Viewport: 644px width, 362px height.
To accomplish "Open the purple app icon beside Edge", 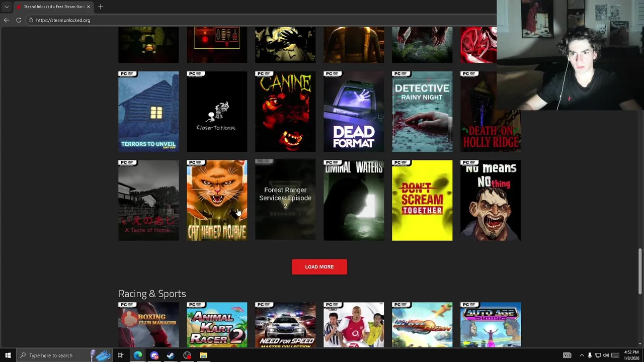I will point(154,355).
